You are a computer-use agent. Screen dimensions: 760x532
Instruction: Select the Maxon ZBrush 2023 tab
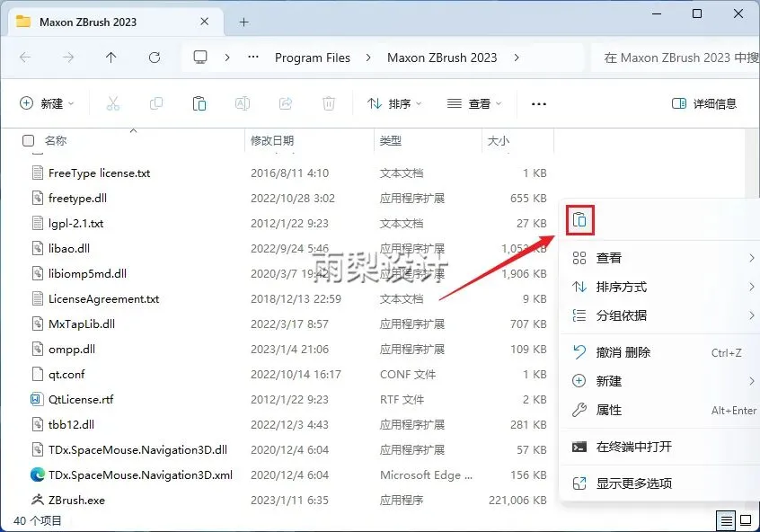(116, 22)
